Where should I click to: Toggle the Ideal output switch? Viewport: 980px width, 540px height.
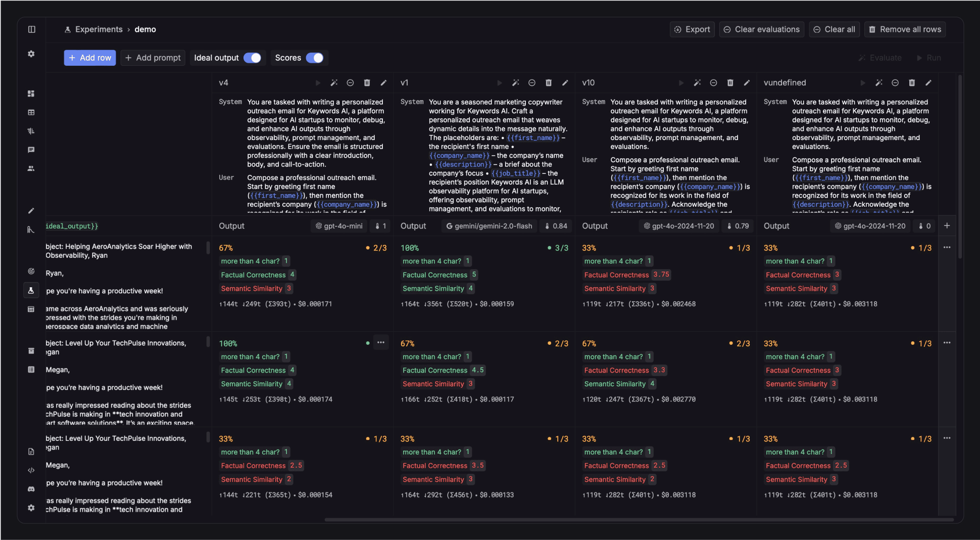click(x=253, y=58)
